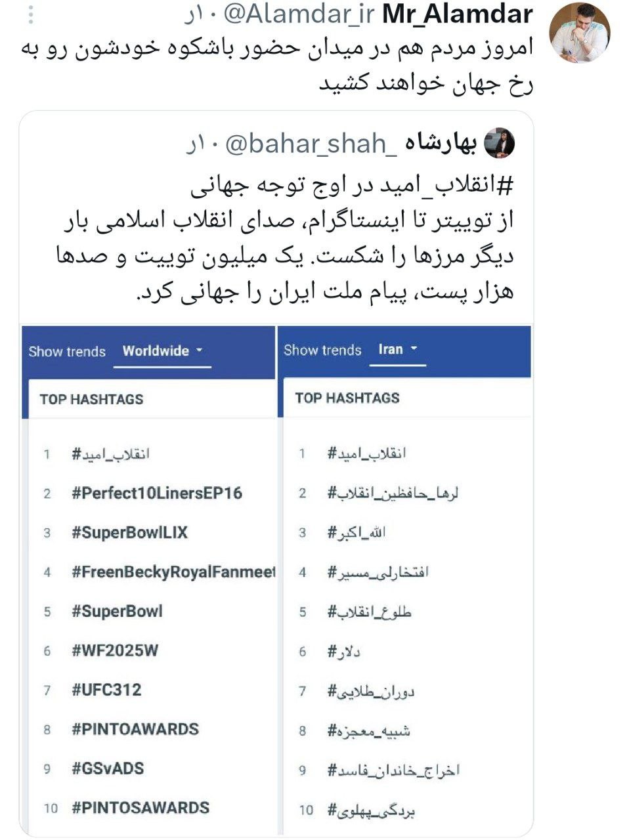Open the #SuperBowlLIX trending hashtag
Viewport: 629px width, 840px height.
click(x=130, y=532)
